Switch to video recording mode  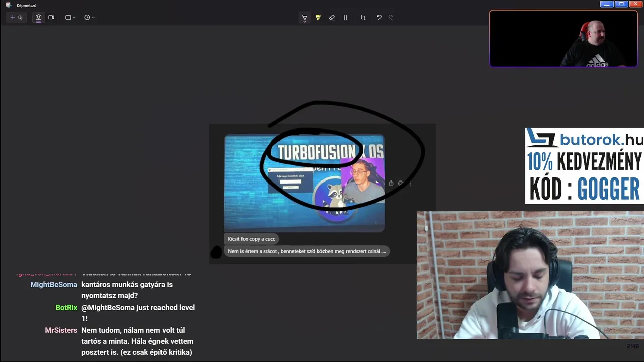51,17
